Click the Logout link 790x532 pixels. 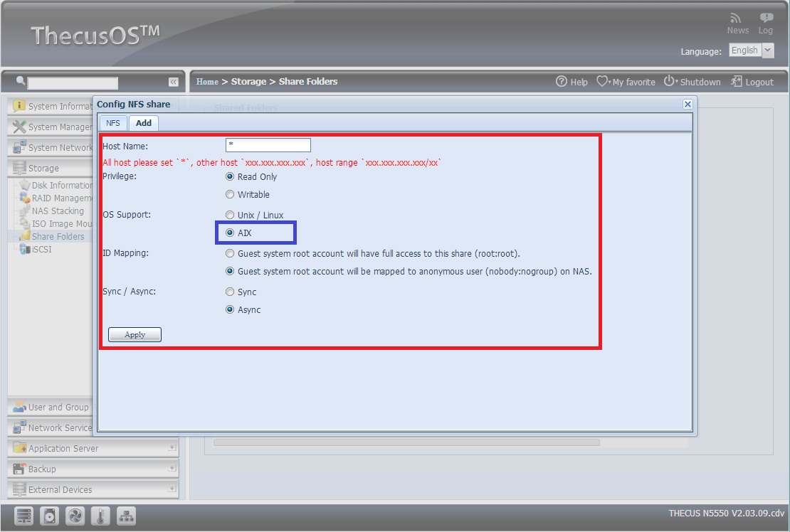(x=752, y=82)
